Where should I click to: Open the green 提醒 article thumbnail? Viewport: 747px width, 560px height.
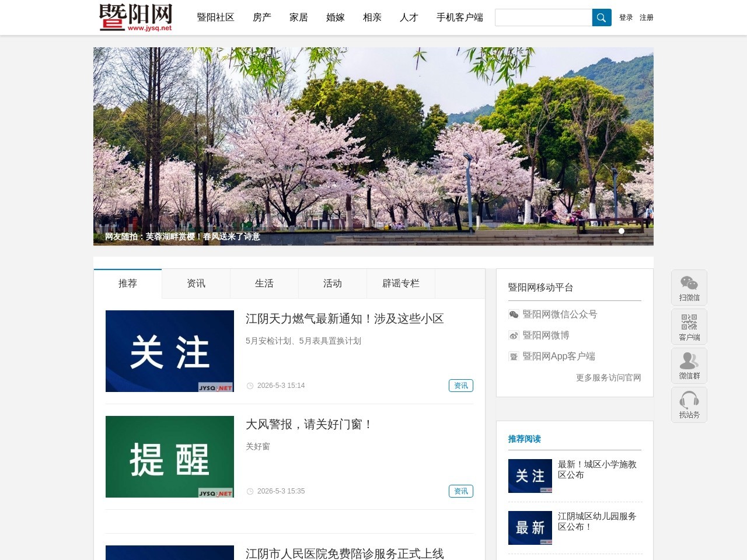170,457
